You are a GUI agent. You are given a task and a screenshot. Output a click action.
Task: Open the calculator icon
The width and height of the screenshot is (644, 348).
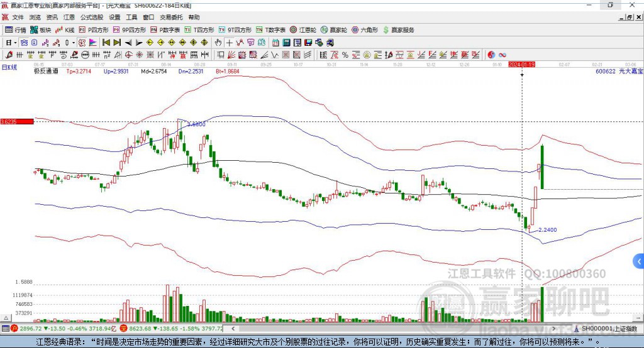(x=286, y=43)
